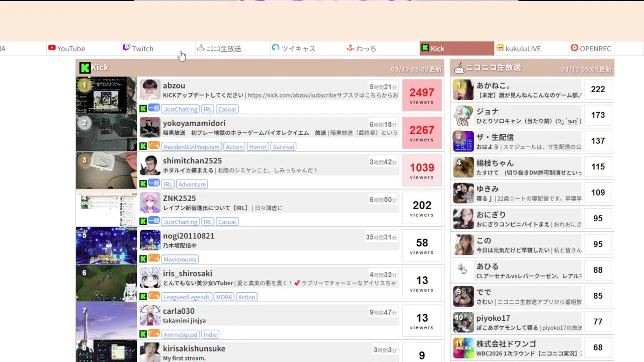Open the わっち tab

(382, 48)
